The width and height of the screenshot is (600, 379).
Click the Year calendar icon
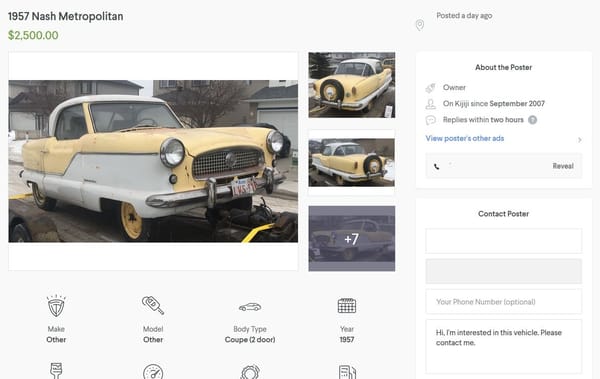coord(347,305)
